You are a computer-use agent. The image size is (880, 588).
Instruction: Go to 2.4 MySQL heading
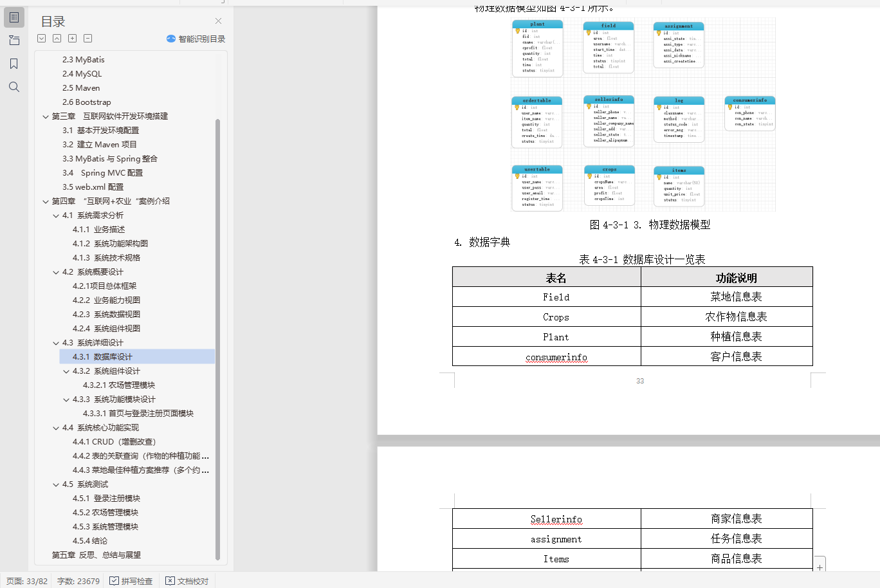pos(82,74)
